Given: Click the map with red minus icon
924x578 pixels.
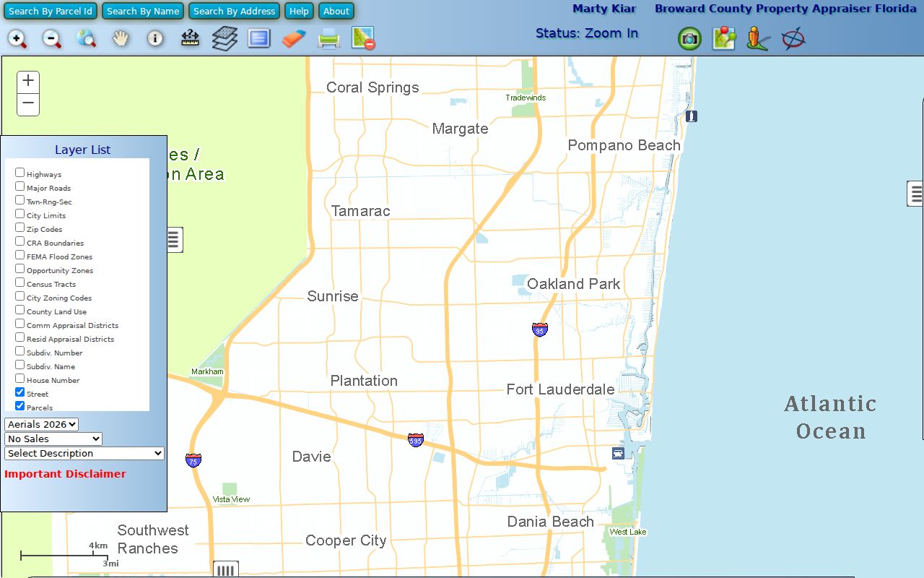Looking at the screenshot, I should [x=363, y=38].
